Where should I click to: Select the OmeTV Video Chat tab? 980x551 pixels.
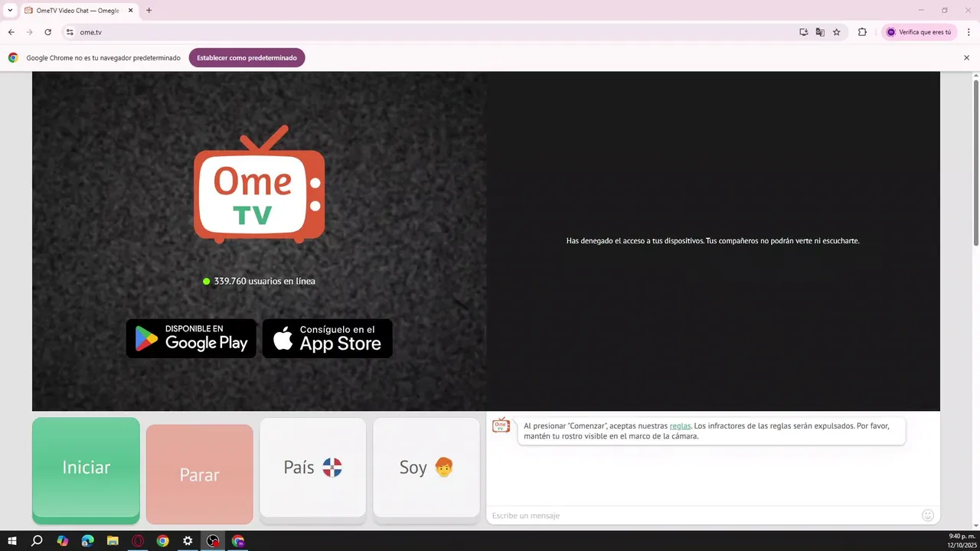pyautogui.click(x=79, y=10)
